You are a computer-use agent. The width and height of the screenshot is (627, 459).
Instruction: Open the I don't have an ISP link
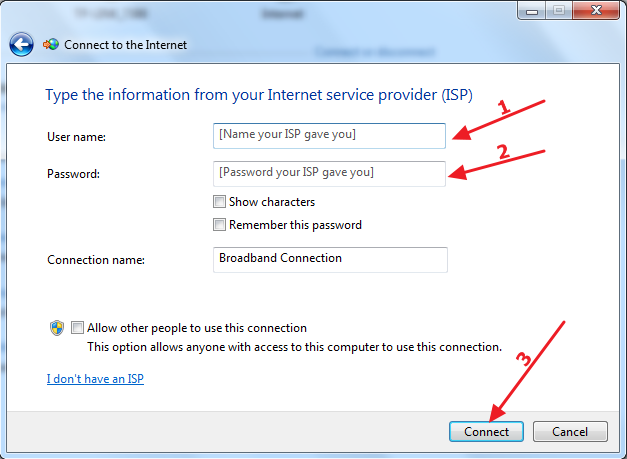[x=95, y=379]
